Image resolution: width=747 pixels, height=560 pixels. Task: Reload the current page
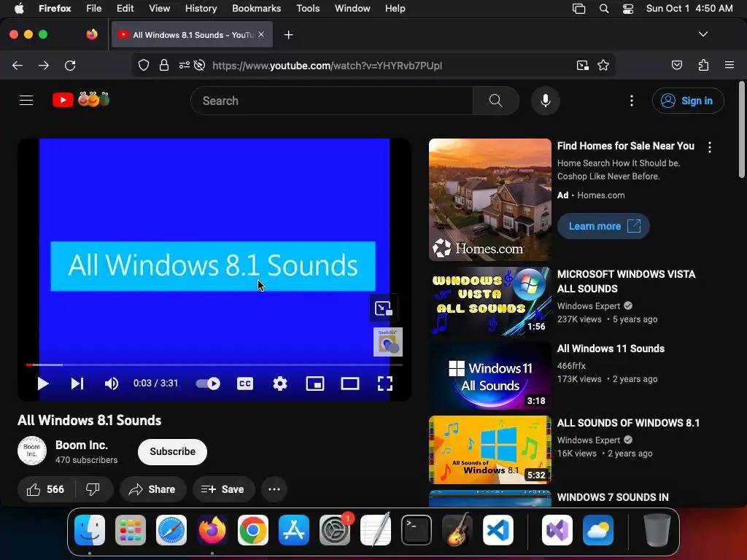(x=70, y=66)
